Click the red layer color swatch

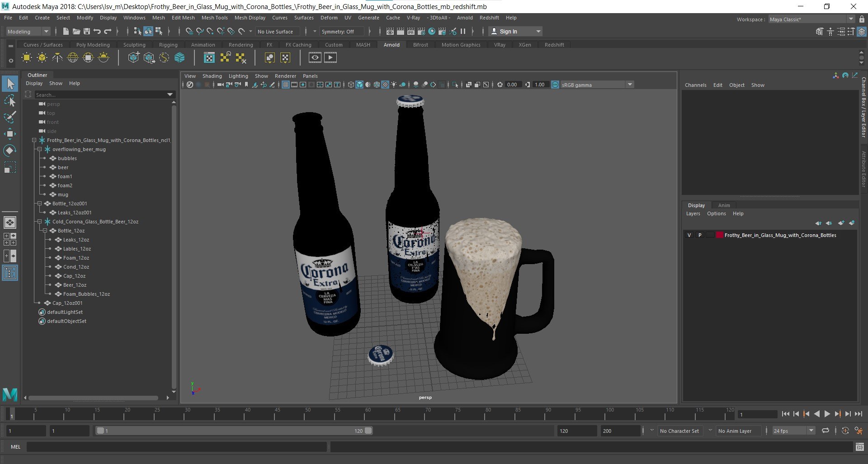719,235
